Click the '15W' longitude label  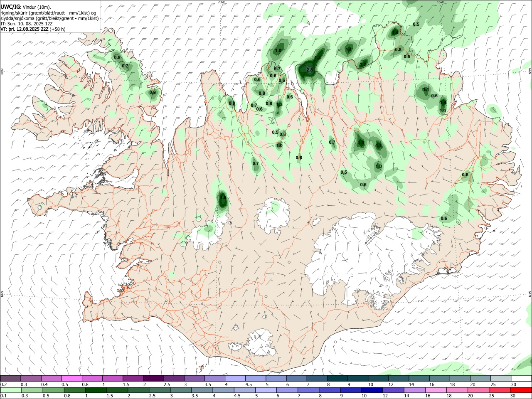click(x=440, y=2)
